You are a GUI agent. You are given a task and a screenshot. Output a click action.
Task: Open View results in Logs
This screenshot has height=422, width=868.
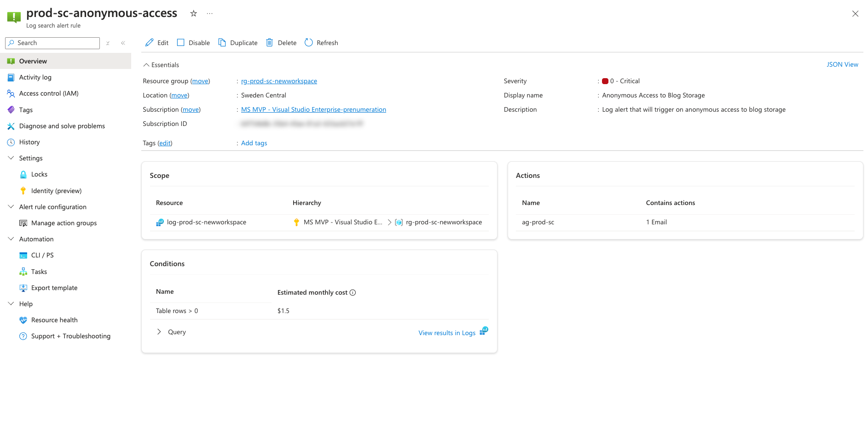447,333
